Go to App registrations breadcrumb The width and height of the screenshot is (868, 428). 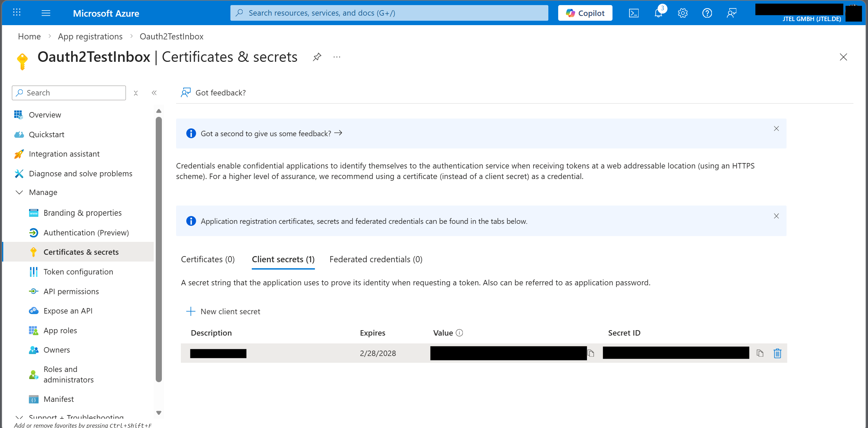click(90, 36)
